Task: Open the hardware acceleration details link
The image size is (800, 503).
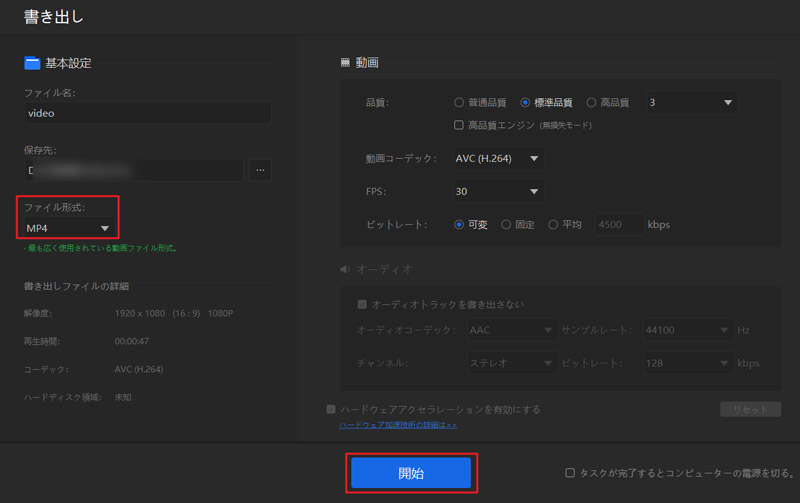Action: 398,425
